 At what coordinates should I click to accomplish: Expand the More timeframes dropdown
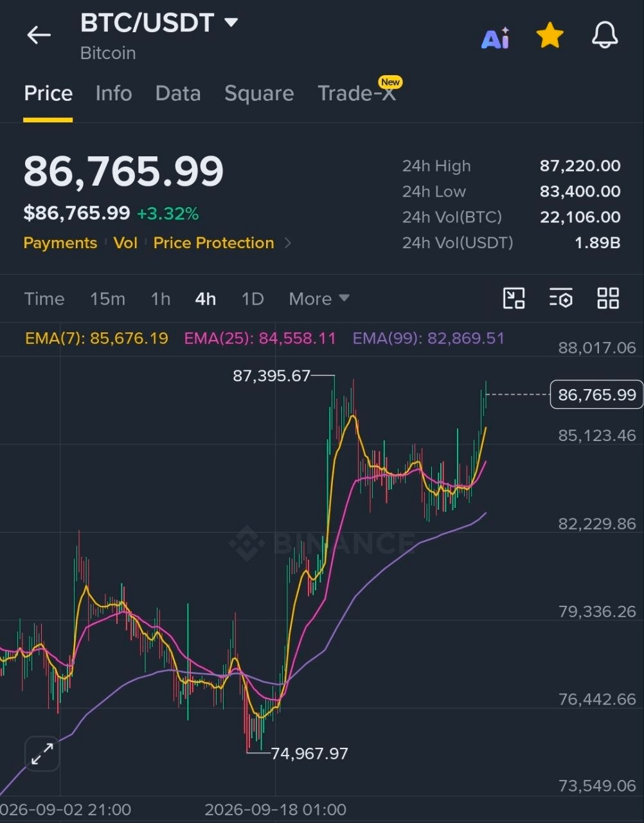[x=319, y=299]
